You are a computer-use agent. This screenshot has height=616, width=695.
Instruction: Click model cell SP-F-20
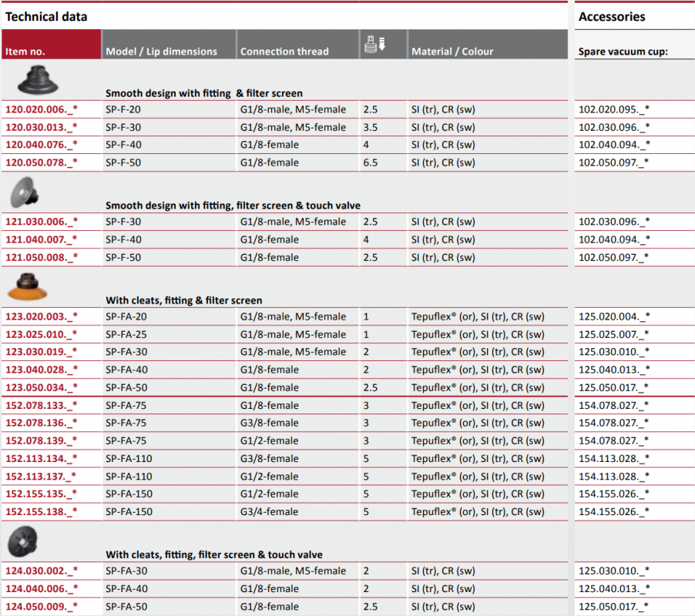click(x=123, y=109)
